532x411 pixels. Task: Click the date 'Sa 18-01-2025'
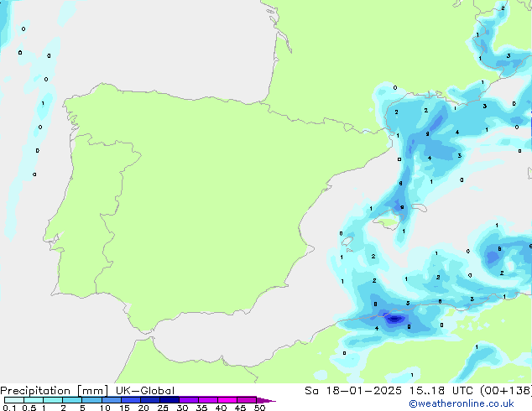[x=353, y=391]
